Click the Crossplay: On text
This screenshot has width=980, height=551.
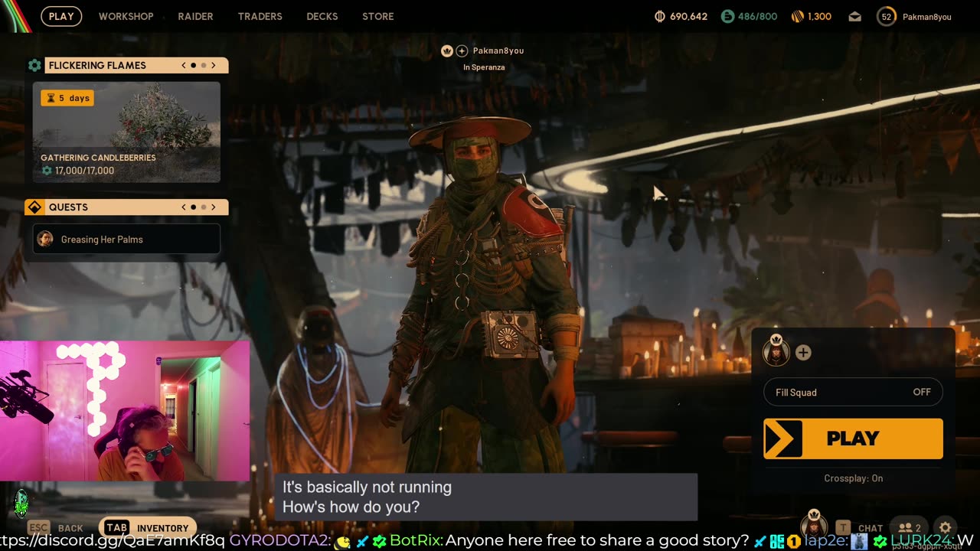[x=853, y=478]
